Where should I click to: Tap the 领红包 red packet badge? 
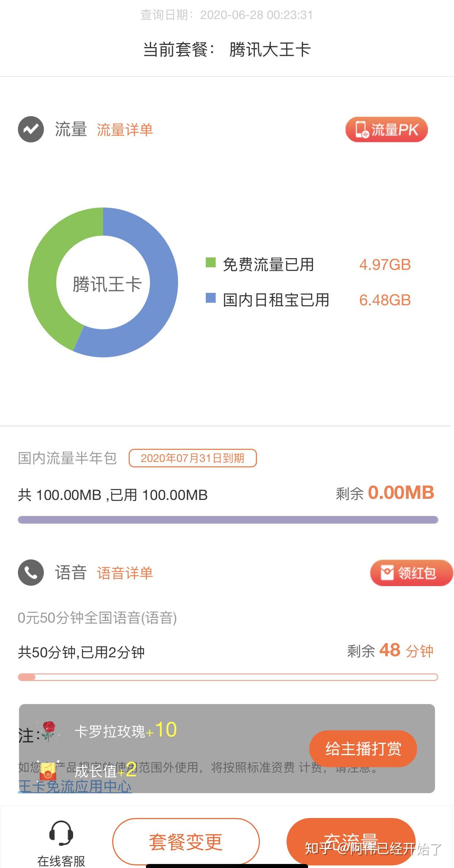[x=411, y=573]
